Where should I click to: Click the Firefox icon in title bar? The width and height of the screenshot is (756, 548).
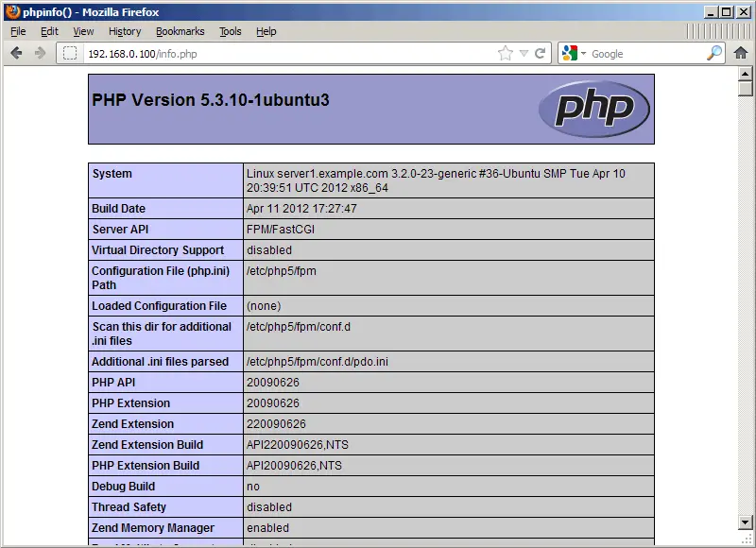[13, 11]
